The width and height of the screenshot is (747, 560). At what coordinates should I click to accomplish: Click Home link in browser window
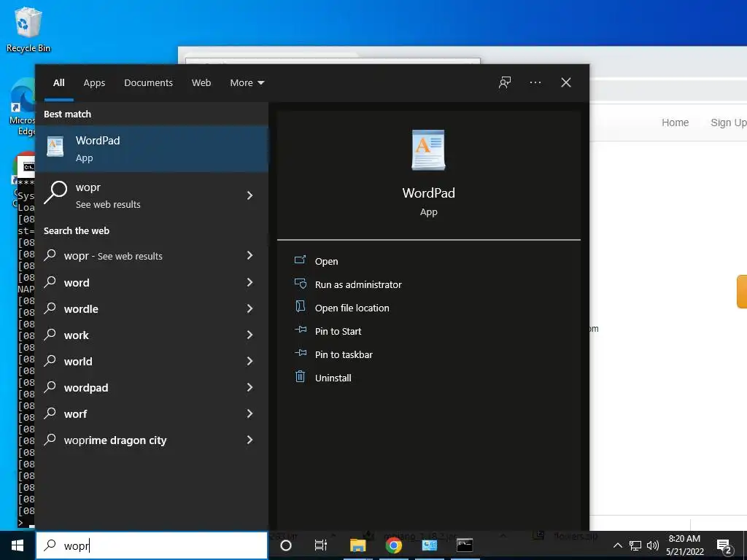675,122
